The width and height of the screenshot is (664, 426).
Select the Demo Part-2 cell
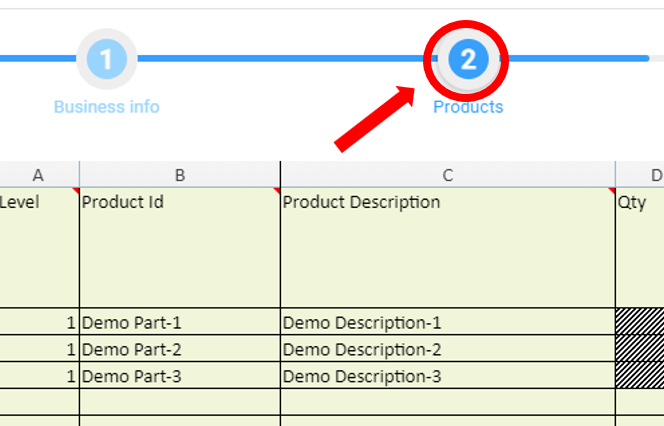click(180, 349)
